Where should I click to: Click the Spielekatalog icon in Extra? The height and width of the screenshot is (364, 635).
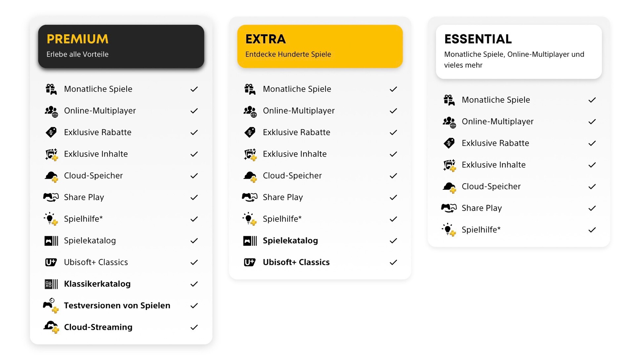point(250,241)
